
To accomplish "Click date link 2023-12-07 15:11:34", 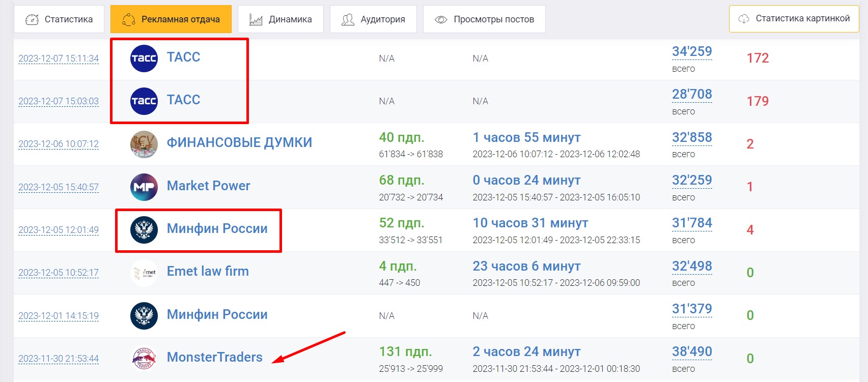I will (x=59, y=58).
